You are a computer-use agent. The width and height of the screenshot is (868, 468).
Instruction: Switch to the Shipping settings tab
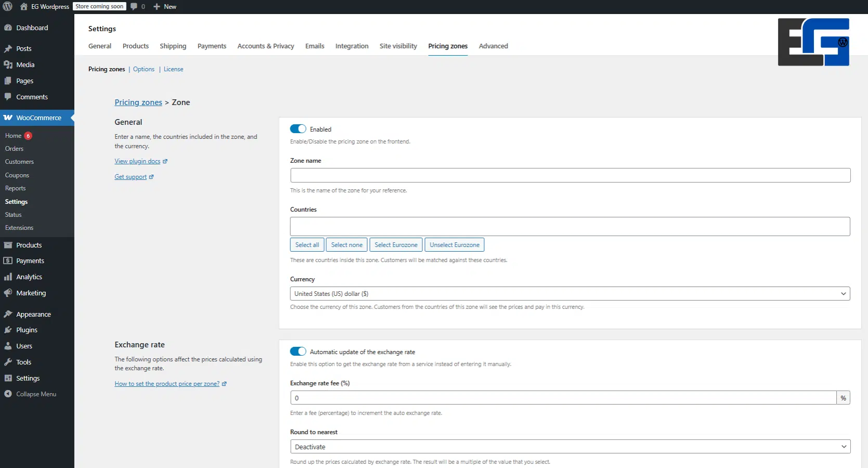(x=173, y=46)
